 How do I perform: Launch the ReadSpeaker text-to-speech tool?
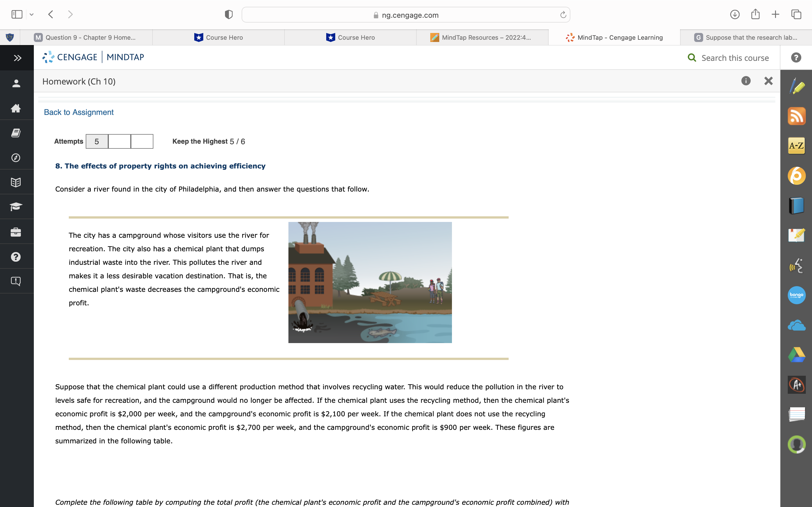coord(796,265)
